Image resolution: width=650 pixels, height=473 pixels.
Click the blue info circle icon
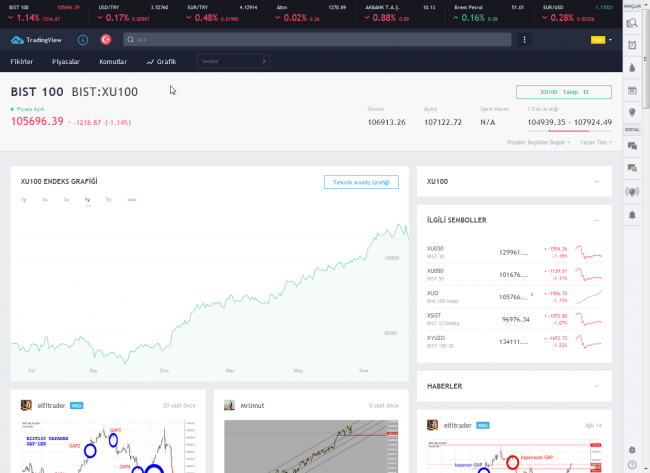[83, 40]
